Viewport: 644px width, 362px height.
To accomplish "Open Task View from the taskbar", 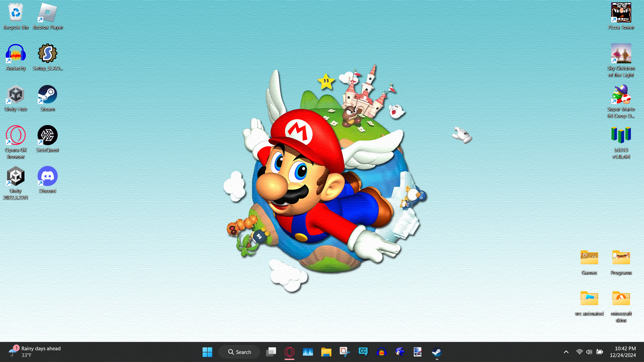I will 271,352.
